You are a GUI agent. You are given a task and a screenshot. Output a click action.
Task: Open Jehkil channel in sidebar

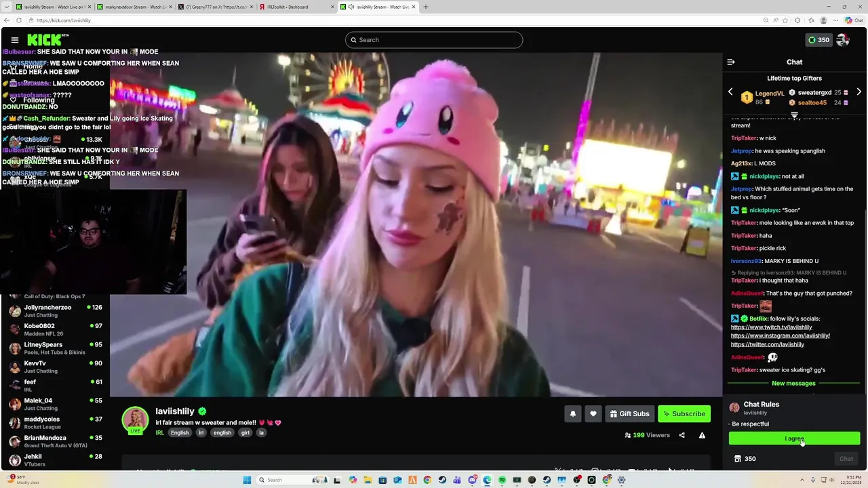point(54,460)
